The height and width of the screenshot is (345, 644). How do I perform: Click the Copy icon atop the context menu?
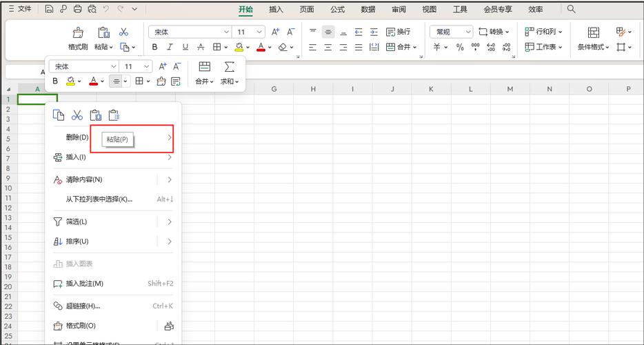[x=59, y=115]
